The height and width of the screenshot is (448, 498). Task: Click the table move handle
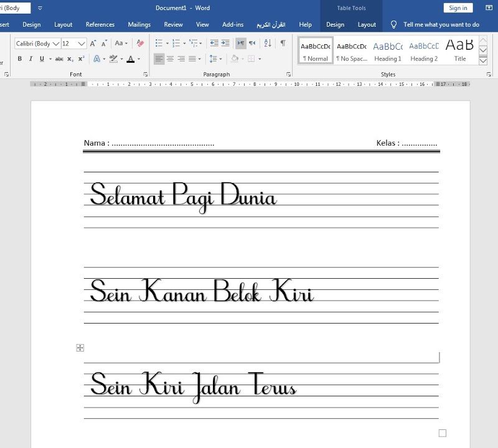click(80, 348)
